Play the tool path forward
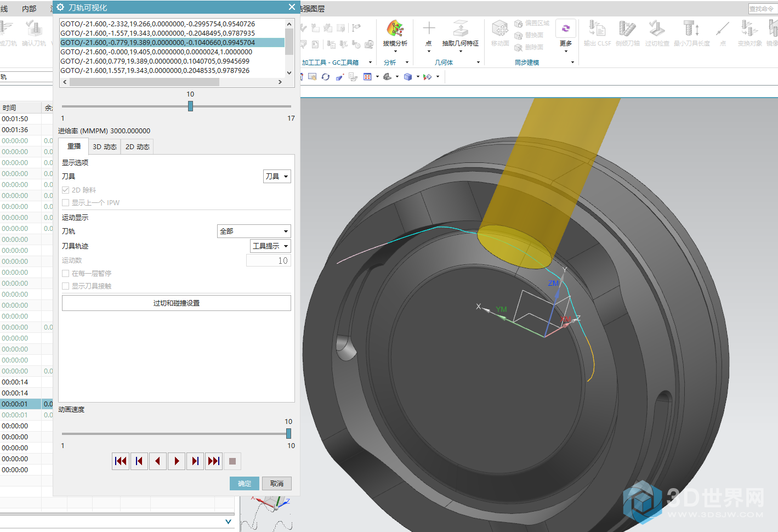This screenshot has height=532, width=778. (177, 461)
